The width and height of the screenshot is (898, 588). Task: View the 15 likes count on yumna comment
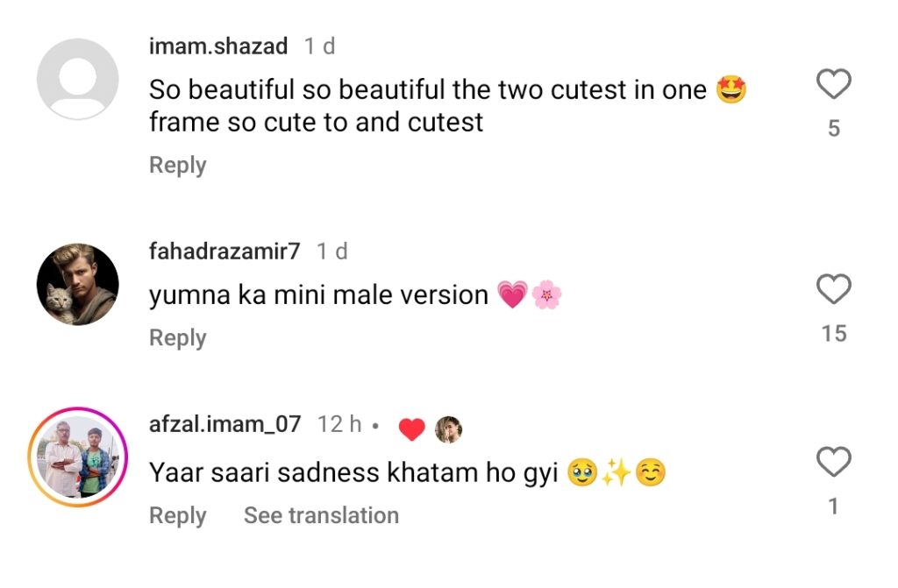pyautogui.click(x=833, y=333)
